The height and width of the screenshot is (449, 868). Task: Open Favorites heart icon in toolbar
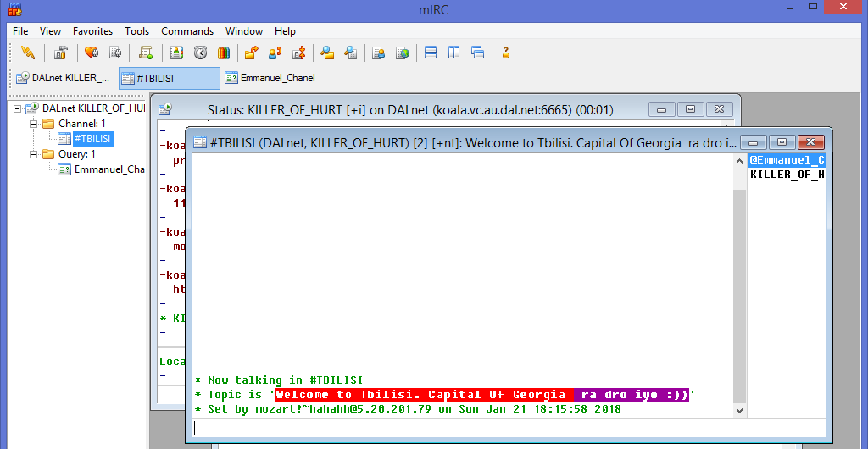click(92, 53)
